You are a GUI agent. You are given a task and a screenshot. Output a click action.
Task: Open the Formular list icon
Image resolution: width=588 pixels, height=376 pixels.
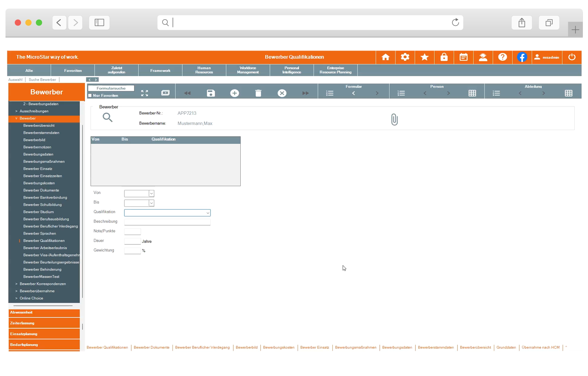point(330,93)
